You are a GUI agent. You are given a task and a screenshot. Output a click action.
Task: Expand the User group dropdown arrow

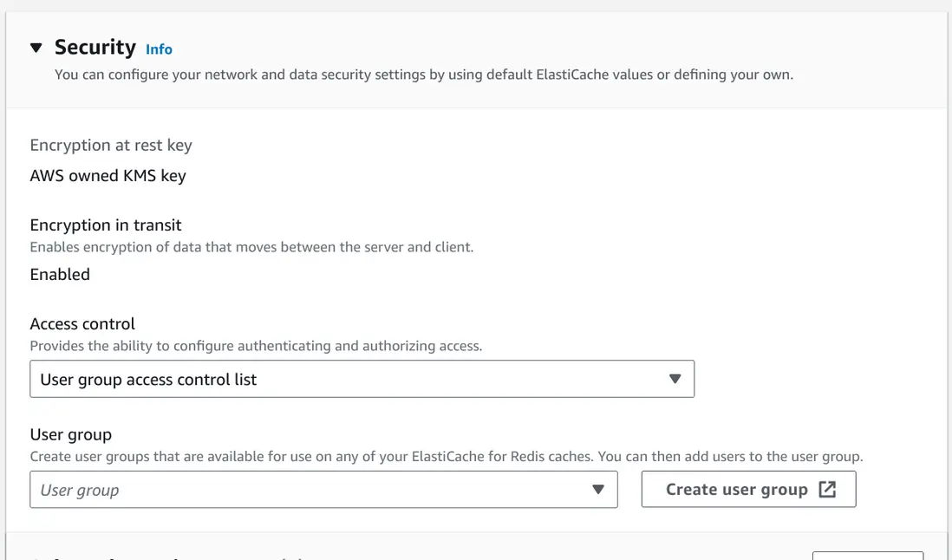pyautogui.click(x=597, y=490)
